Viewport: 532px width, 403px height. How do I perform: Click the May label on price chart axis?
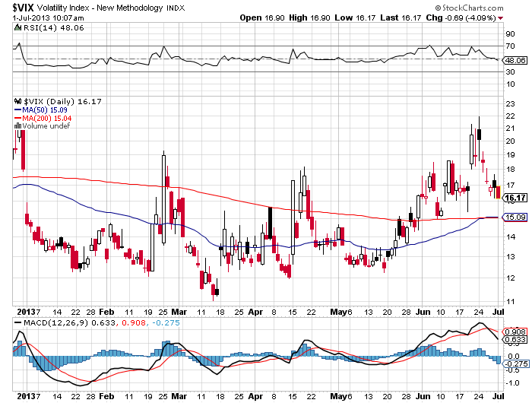pos(338,312)
